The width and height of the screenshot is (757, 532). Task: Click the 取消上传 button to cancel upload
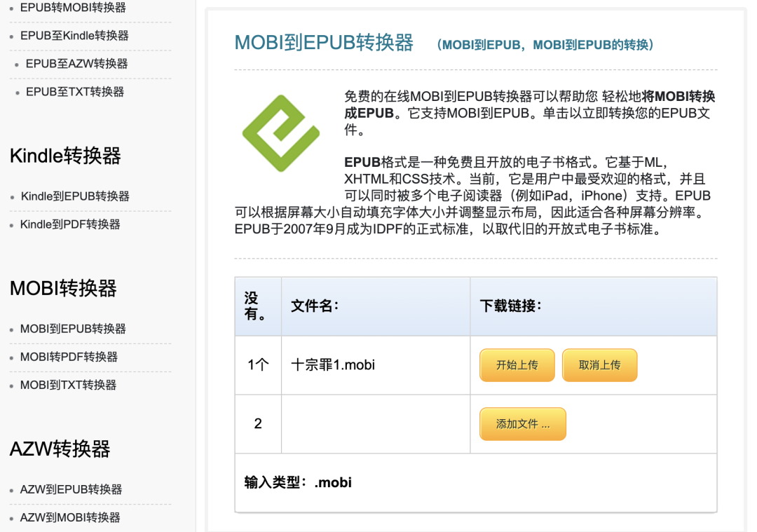click(x=599, y=364)
